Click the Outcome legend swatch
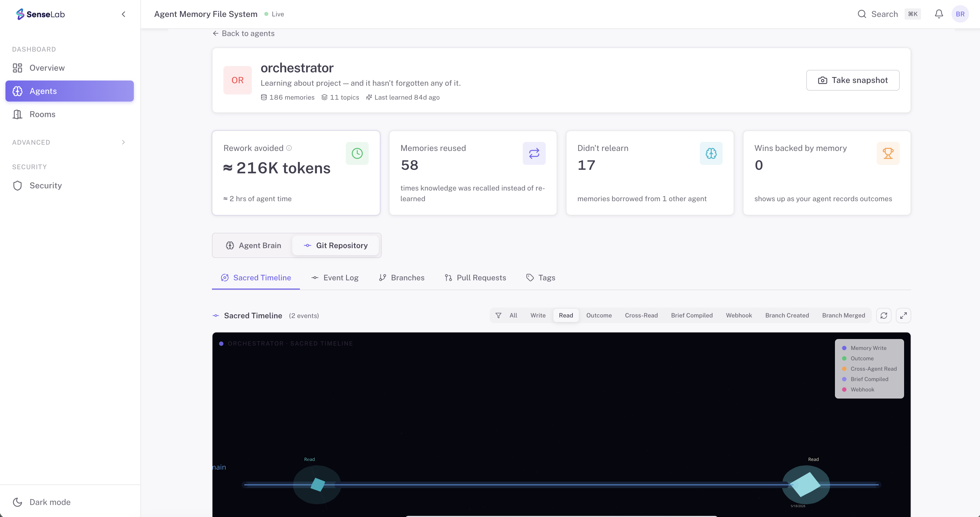Image resolution: width=980 pixels, height=517 pixels. coord(844,358)
